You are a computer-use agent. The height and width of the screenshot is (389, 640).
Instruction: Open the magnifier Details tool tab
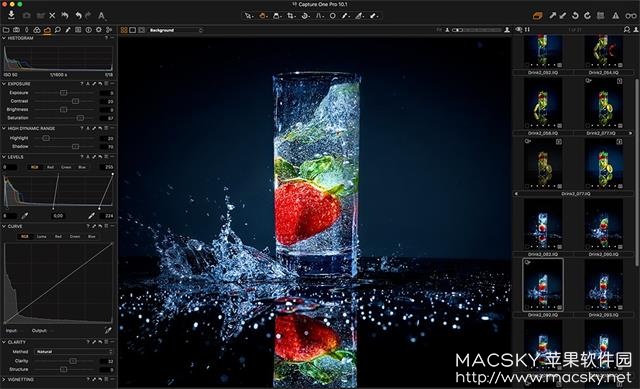pyautogui.click(x=58, y=30)
